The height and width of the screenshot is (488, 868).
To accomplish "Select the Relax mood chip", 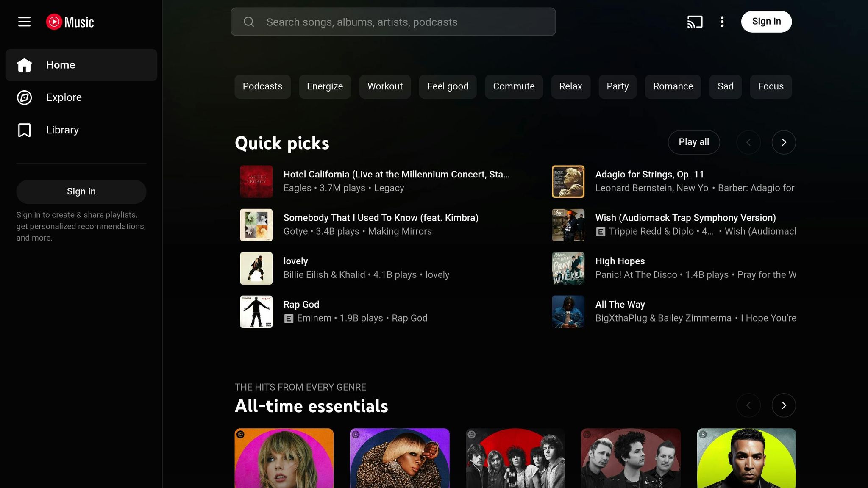I will 570,86.
